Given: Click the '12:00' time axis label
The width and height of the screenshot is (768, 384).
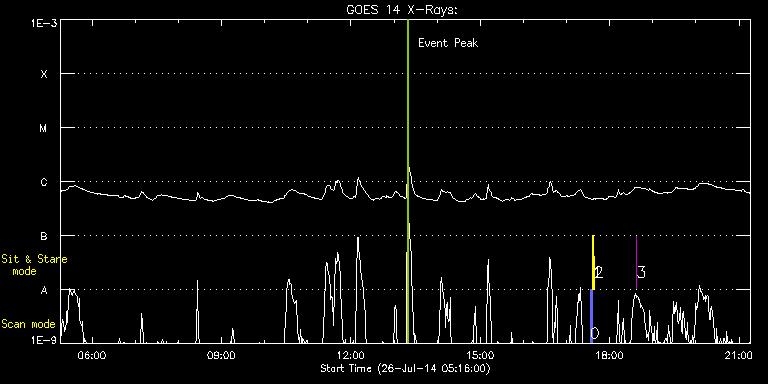Looking at the screenshot, I should click(x=352, y=355).
